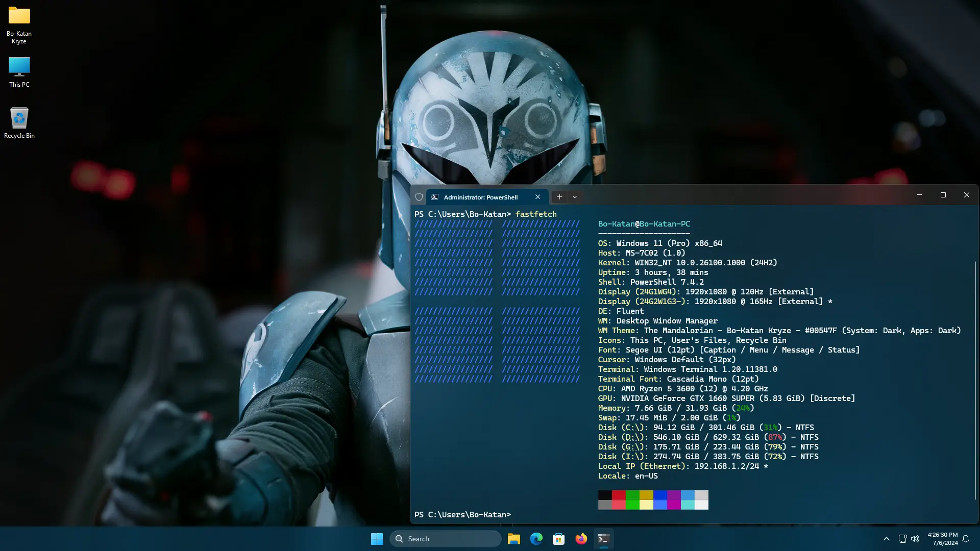Click the Kernel line with 24H2

pyautogui.click(x=688, y=263)
